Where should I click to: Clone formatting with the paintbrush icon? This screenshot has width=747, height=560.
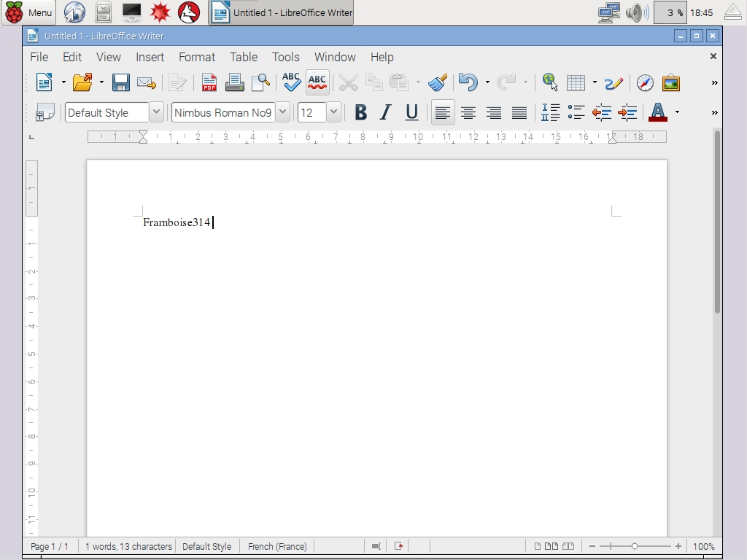pyautogui.click(x=438, y=82)
